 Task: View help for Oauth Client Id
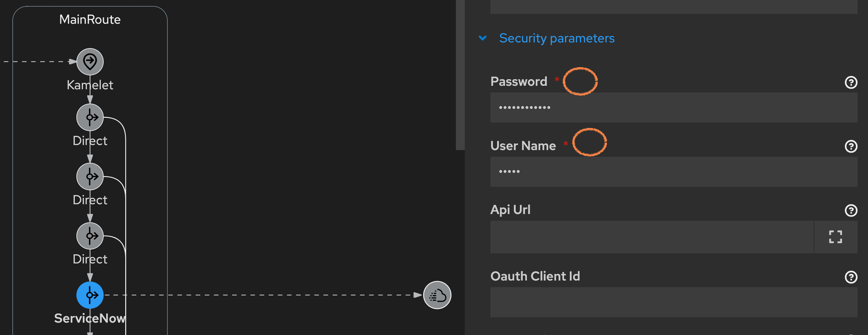pos(851,277)
